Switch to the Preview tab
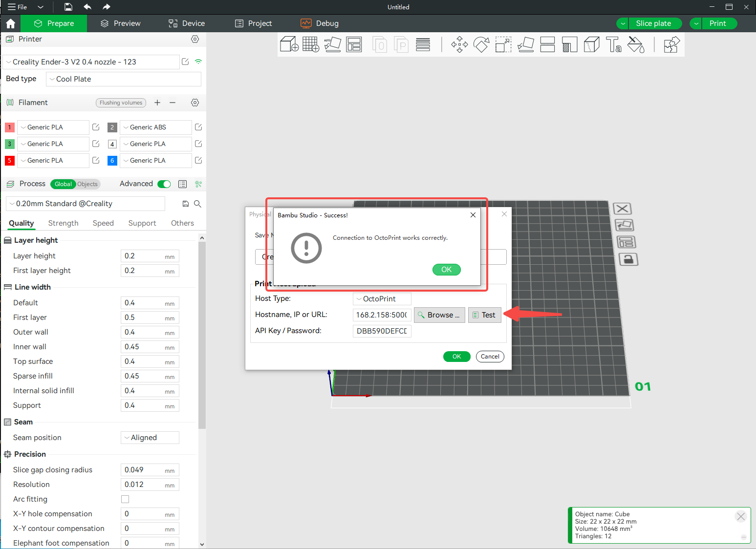 pos(120,23)
